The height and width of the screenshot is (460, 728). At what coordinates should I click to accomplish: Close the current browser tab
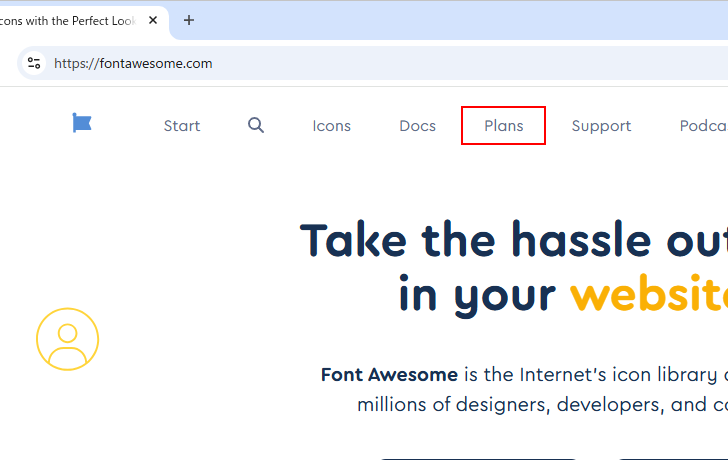pos(153,20)
